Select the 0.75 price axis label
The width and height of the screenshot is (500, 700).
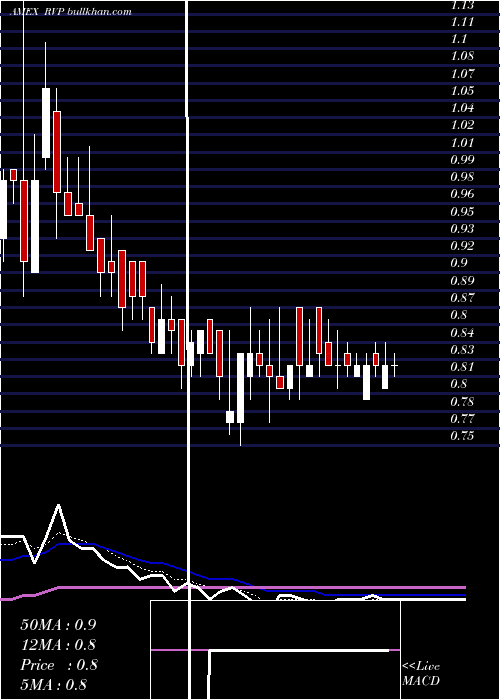point(462,436)
